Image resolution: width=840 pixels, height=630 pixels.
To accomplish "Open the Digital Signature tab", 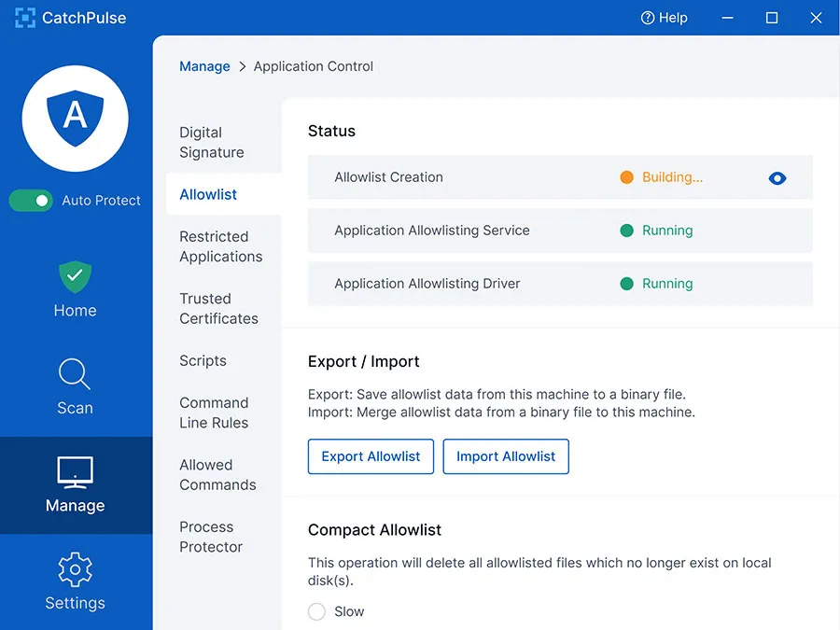I will coord(212,142).
